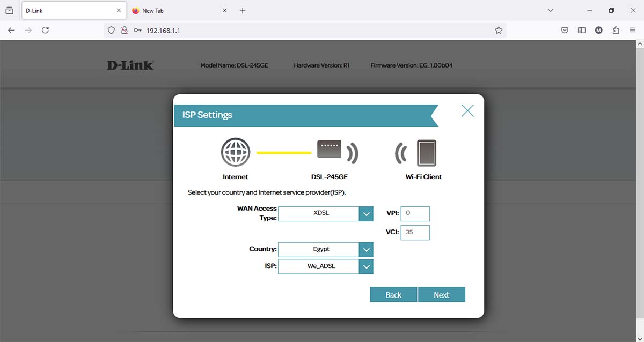The image size is (644, 342).
Task: Click the saved password key icon
Action: (138, 31)
